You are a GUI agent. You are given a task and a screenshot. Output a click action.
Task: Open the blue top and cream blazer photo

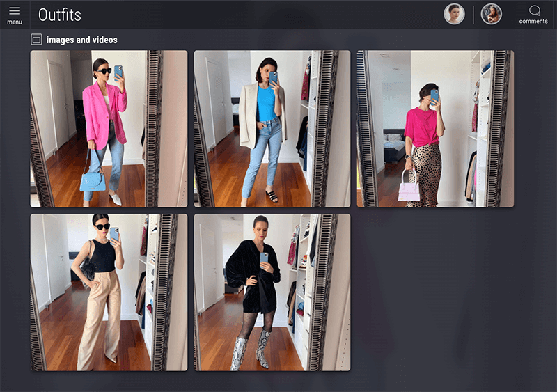(272, 129)
